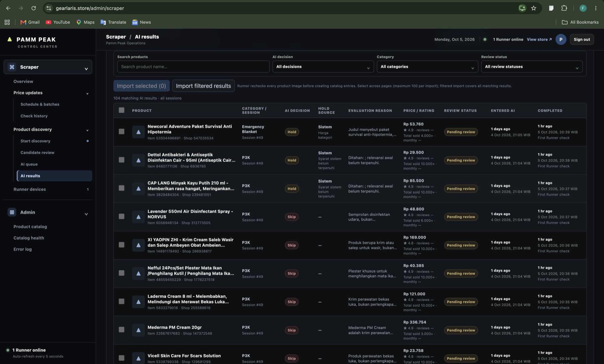This screenshot has width=604, height=364.
Task: Select the Lavender 550ml Air Disinfectant checkbox
Action: 121,217
